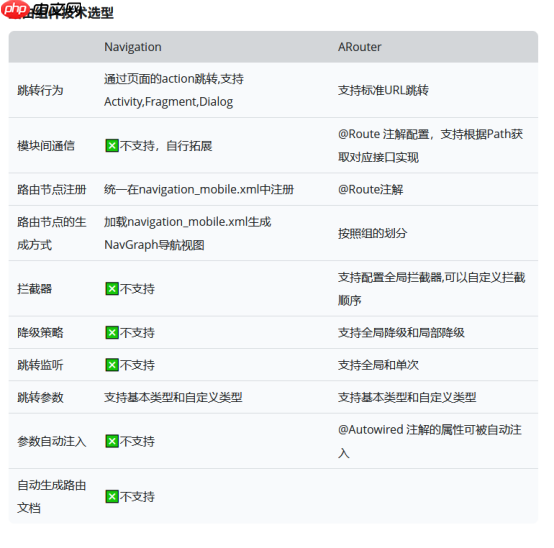Click the 路由节点注册 row label
Image resolution: width=554 pixels, height=548 pixels.
pos(52,189)
